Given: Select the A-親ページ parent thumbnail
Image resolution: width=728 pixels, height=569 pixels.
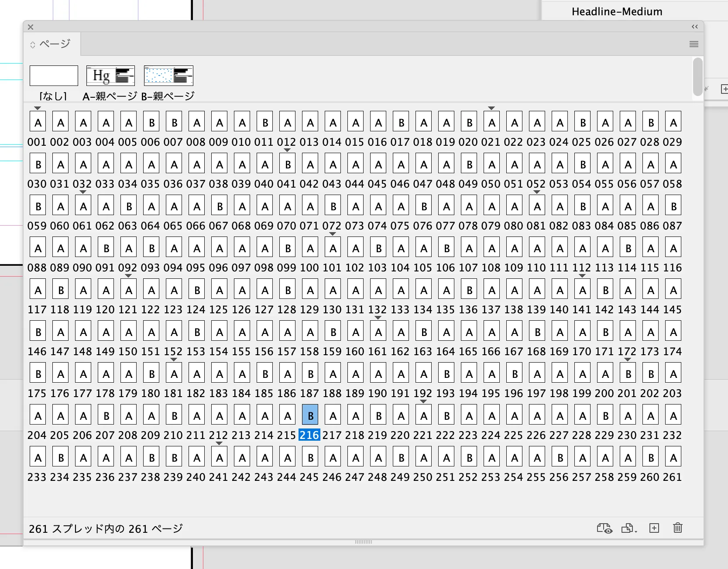Looking at the screenshot, I should click(x=110, y=75).
